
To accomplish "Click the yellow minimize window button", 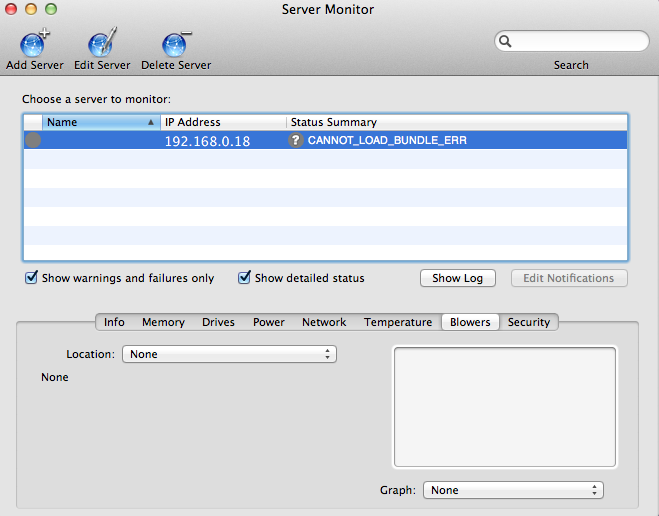I will click(x=31, y=9).
